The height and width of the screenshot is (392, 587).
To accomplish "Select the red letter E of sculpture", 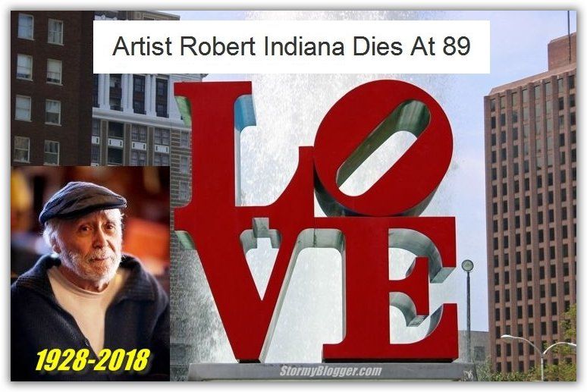I will coord(389,288).
